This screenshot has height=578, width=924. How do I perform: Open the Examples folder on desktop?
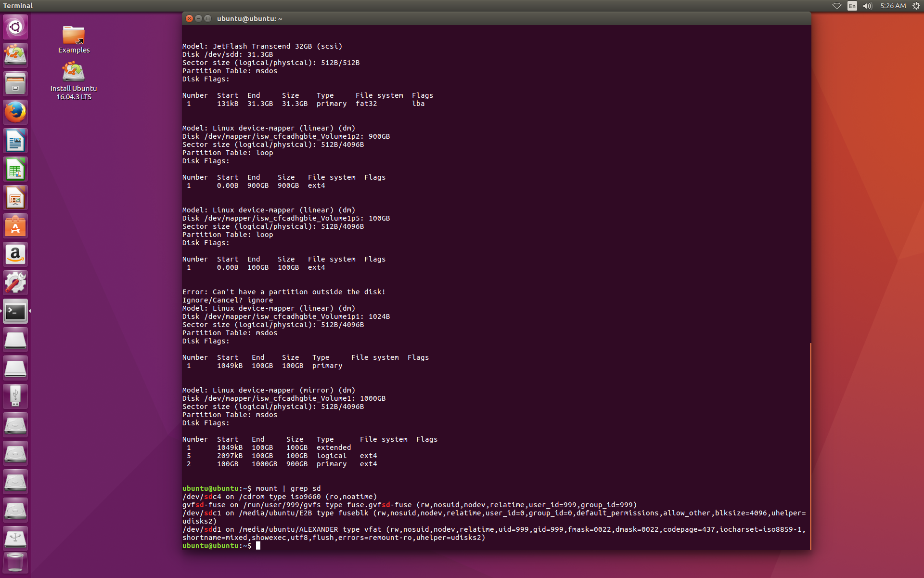pos(74,39)
